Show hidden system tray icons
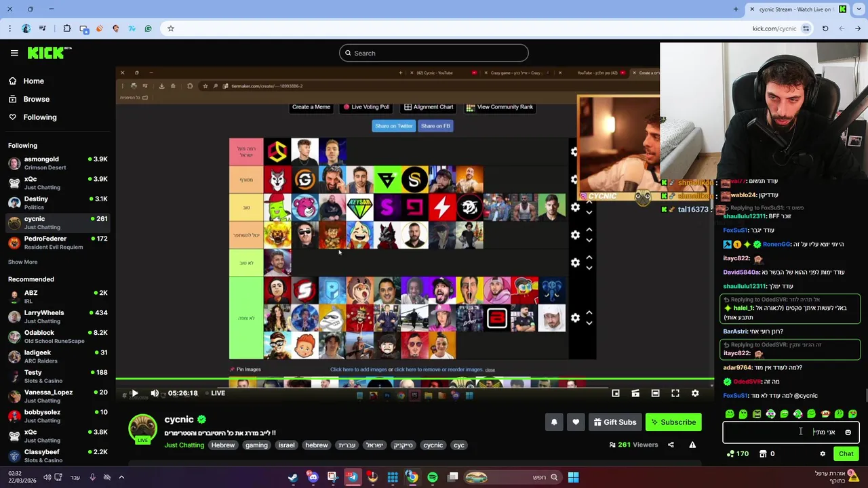The height and width of the screenshot is (488, 868). pos(121,477)
